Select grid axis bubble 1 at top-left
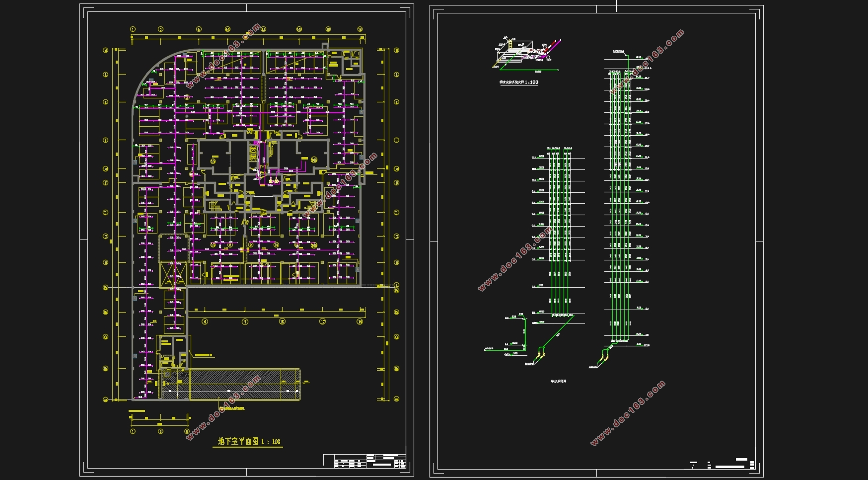Viewport: 868px width, 480px height. point(133,29)
